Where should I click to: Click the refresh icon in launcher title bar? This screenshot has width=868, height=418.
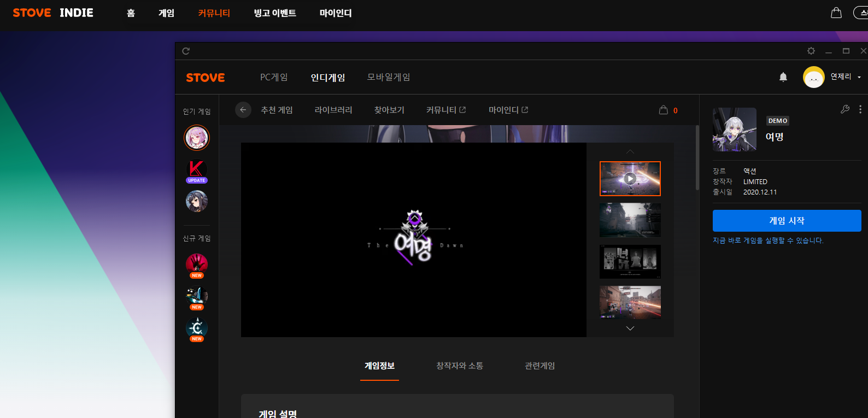point(186,51)
